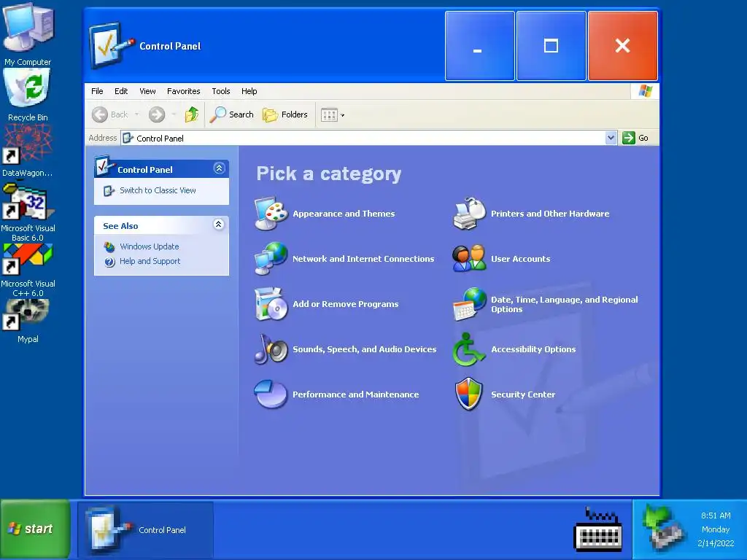The width and height of the screenshot is (747, 560).
Task: Click the Back arrow toolbar button
Action: click(x=111, y=114)
